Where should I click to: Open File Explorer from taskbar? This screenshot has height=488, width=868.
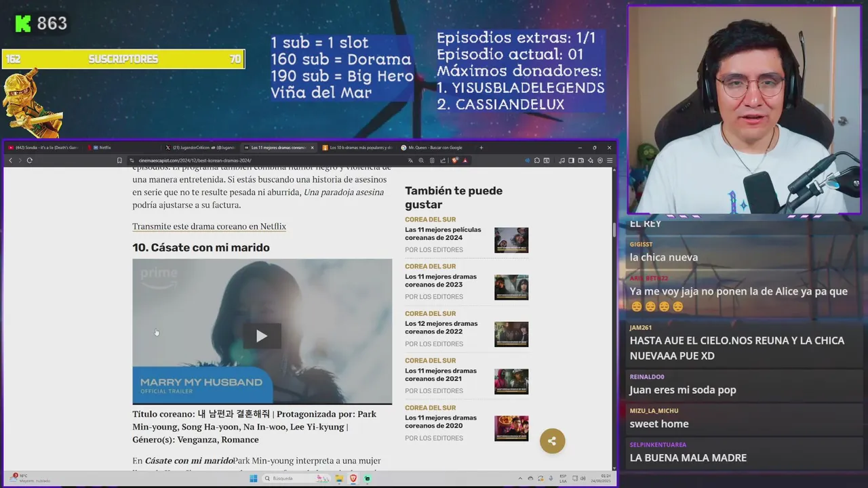click(339, 479)
